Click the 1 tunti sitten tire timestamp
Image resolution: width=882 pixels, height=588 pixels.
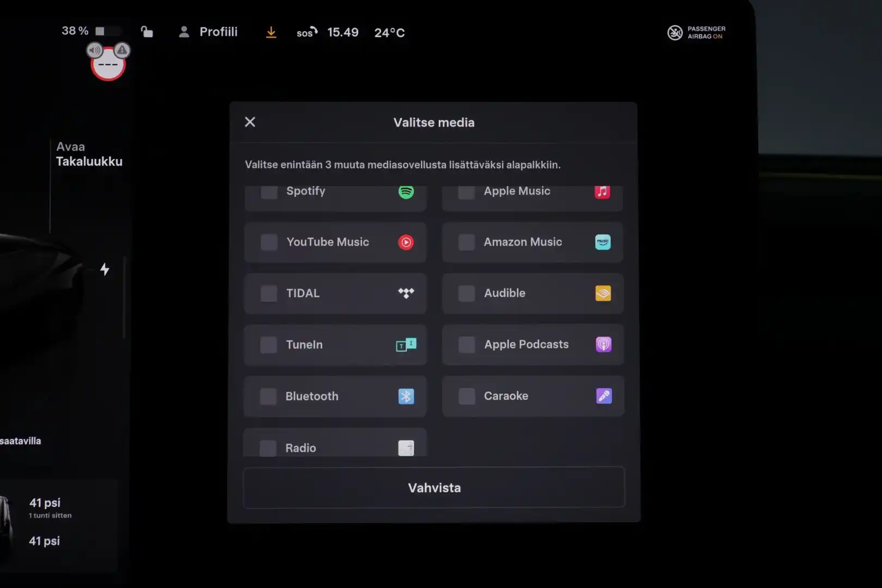(50, 516)
